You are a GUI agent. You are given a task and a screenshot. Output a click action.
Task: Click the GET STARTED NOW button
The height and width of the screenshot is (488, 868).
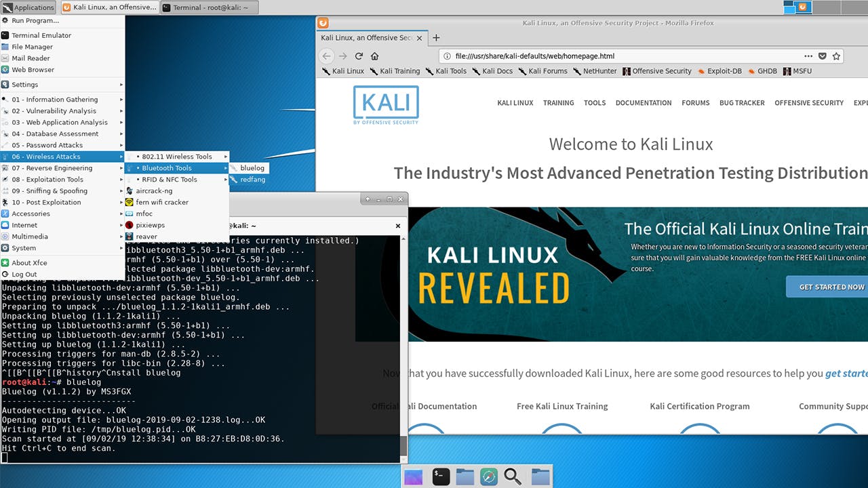[827, 287]
